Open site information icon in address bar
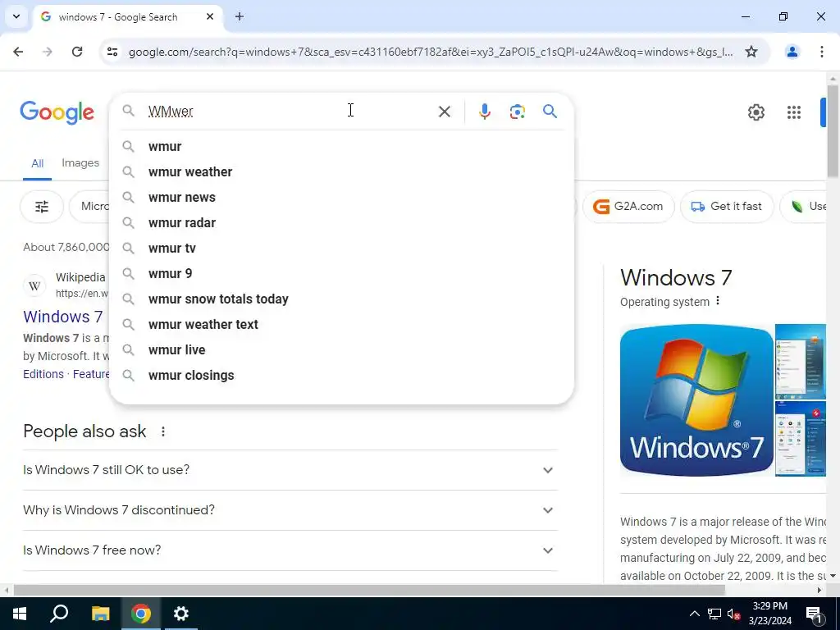 pos(112,52)
